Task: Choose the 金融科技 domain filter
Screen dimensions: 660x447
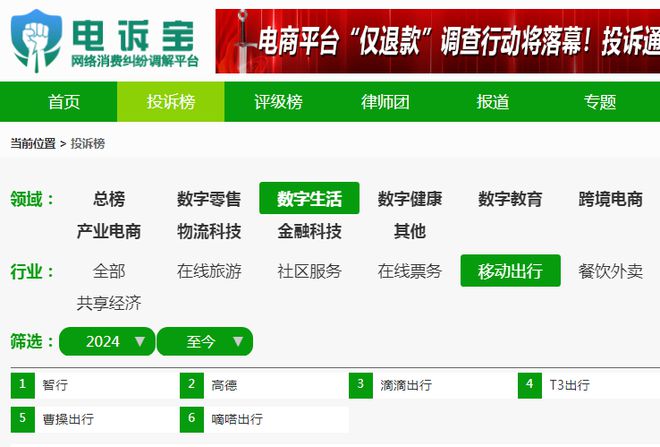Action: click(309, 231)
